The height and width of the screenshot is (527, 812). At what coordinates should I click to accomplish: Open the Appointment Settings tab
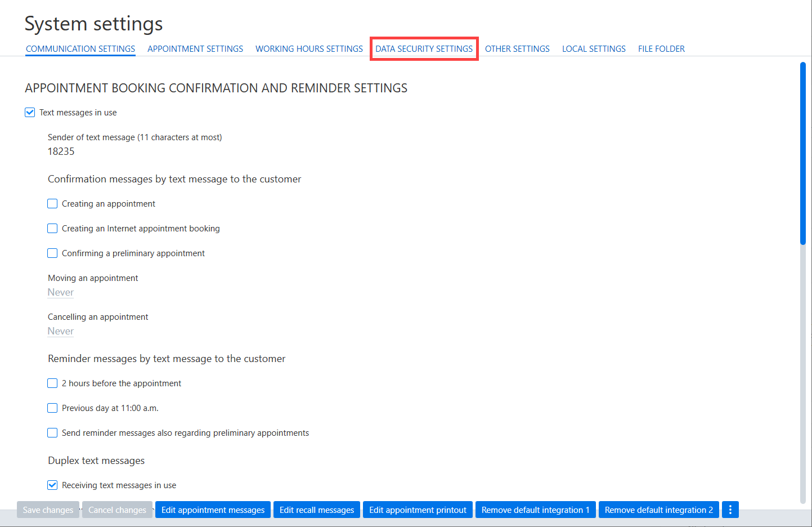(x=195, y=49)
